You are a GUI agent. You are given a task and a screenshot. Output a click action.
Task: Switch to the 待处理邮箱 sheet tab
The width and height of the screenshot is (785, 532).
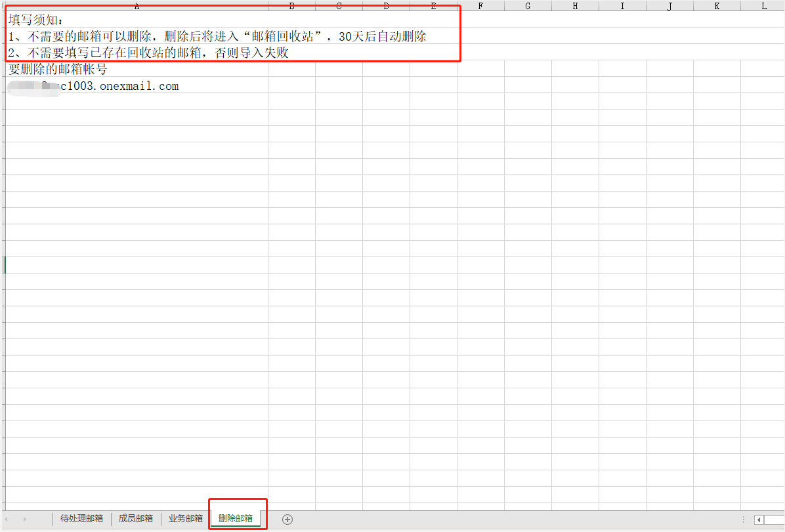coord(81,518)
